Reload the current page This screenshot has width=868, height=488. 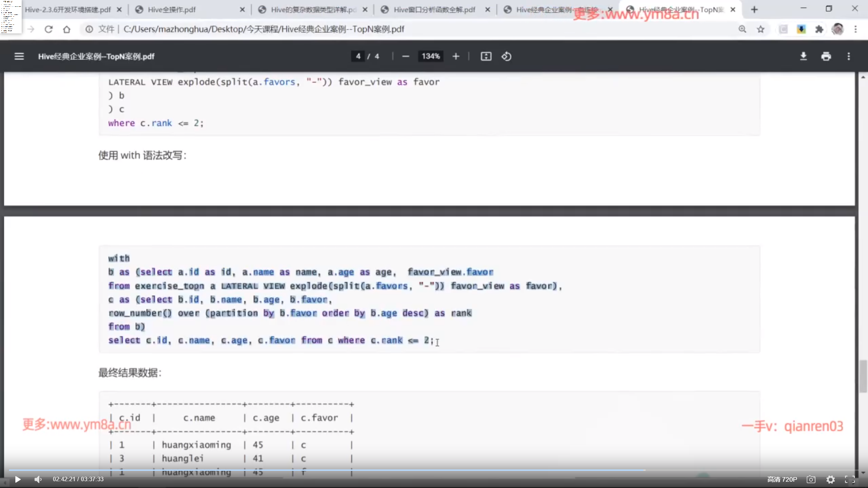(x=49, y=29)
